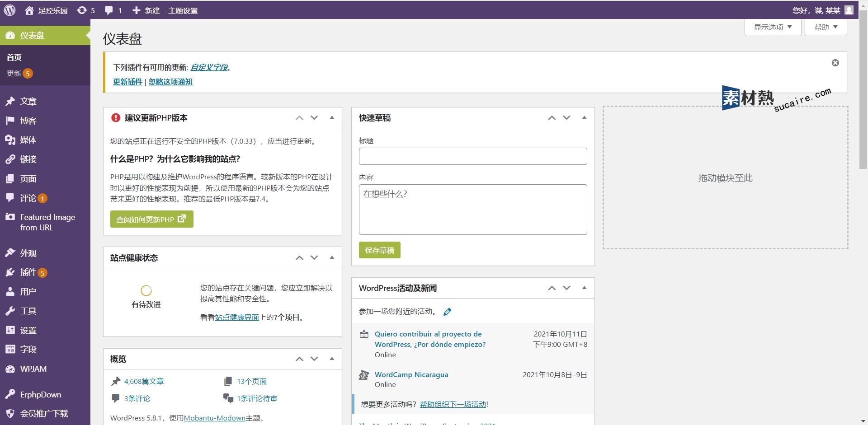The width and height of the screenshot is (868, 425).
Task: Open 文章 pin icon in sidebar
Action: click(10, 101)
